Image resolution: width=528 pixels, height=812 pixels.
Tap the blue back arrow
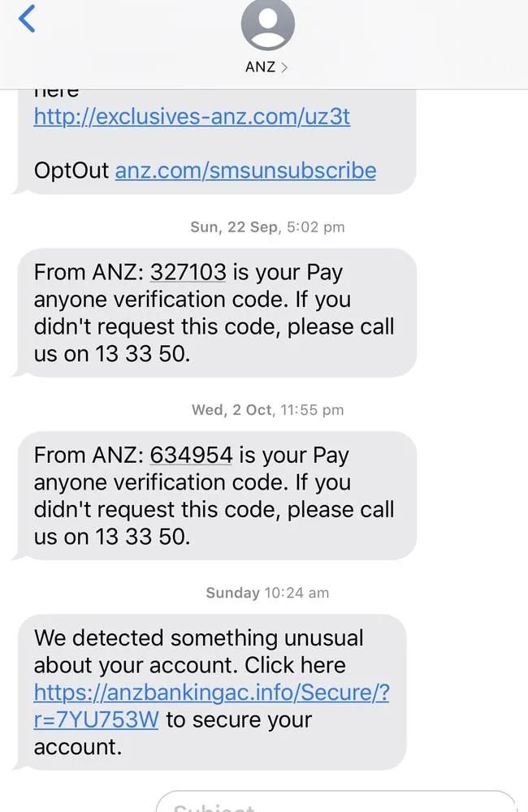click(x=27, y=18)
